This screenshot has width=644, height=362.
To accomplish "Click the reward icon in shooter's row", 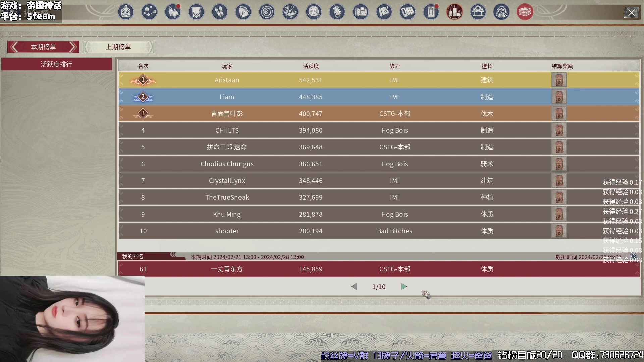I will [x=559, y=231].
